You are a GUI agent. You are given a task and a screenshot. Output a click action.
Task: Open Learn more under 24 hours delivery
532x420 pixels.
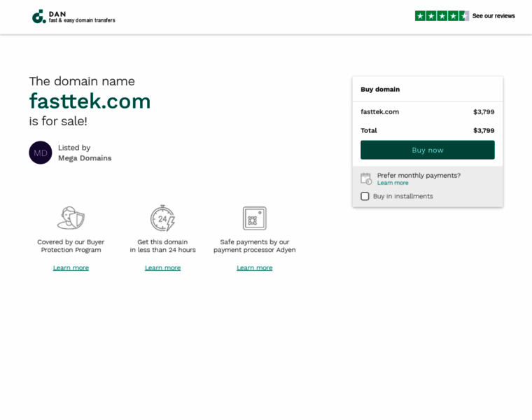tap(162, 267)
